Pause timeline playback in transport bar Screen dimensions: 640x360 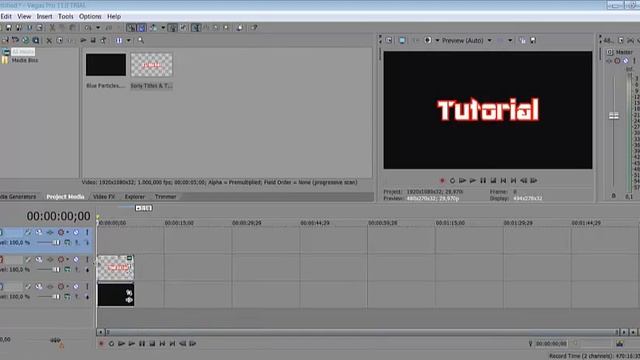coord(142,344)
